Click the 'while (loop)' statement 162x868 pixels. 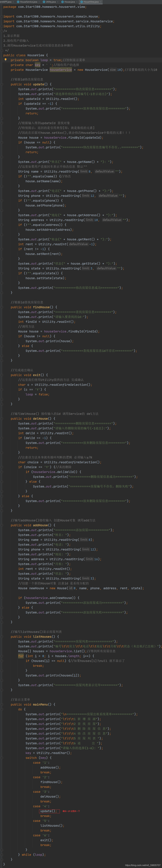point(34,855)
